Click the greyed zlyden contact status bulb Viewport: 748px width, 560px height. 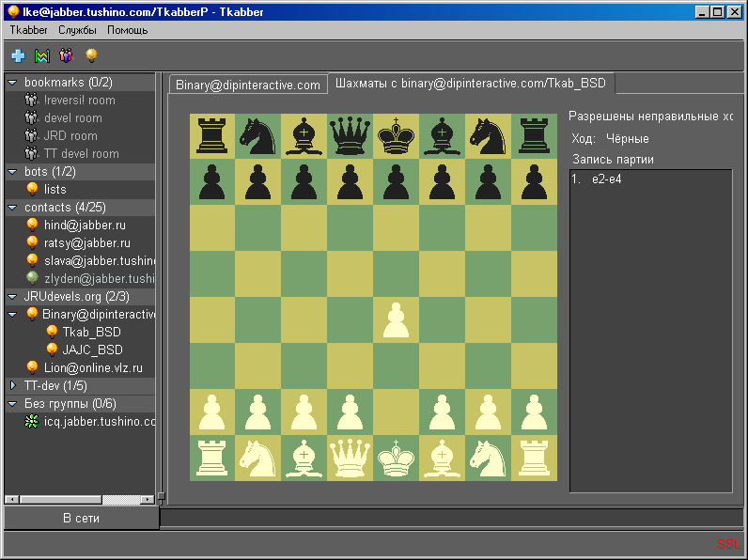click(x=32, y=279)
